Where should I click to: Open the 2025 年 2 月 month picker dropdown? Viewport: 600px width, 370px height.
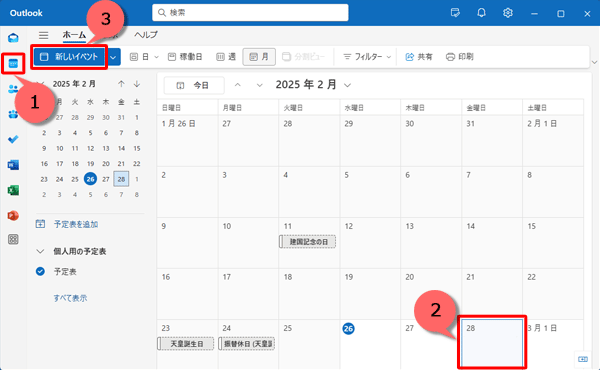pos(313,85)
